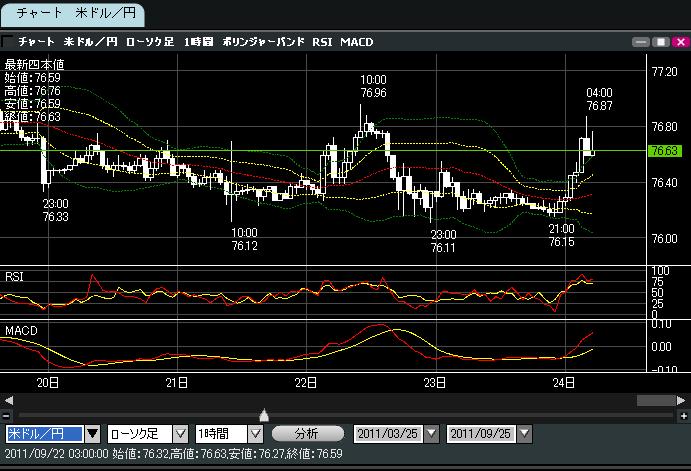Screen dimensions: 691x471
Task: Click the zoom slider handle
Action: (x=263, y=414)
